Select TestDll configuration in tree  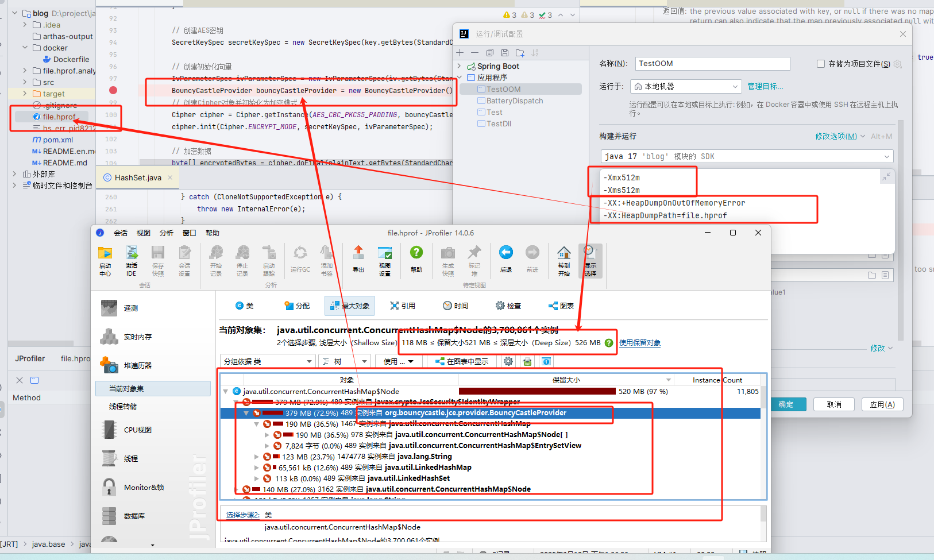pyautogui.click(x=499, y=123)
